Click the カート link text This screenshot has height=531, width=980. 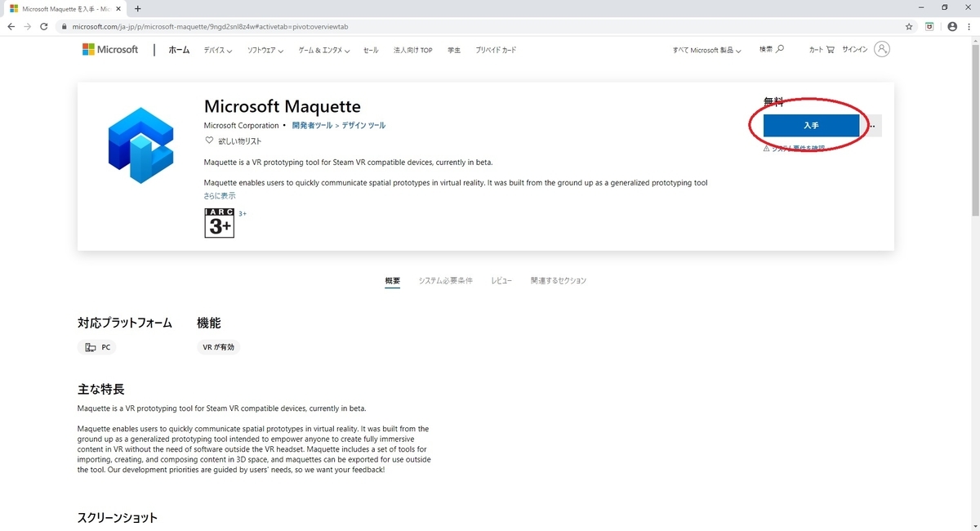pyautogui.click(x=816, y=50)
